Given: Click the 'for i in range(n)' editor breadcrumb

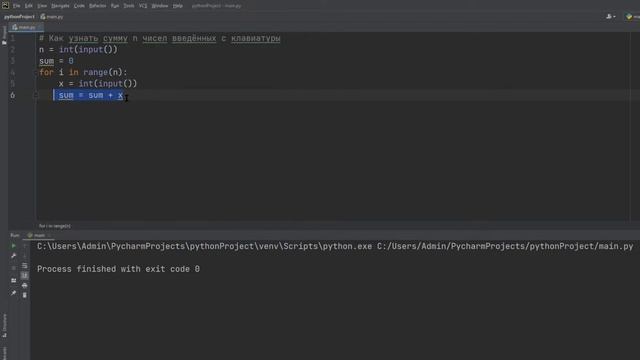Looking at the screenshot, I should [x=55, y=226].
